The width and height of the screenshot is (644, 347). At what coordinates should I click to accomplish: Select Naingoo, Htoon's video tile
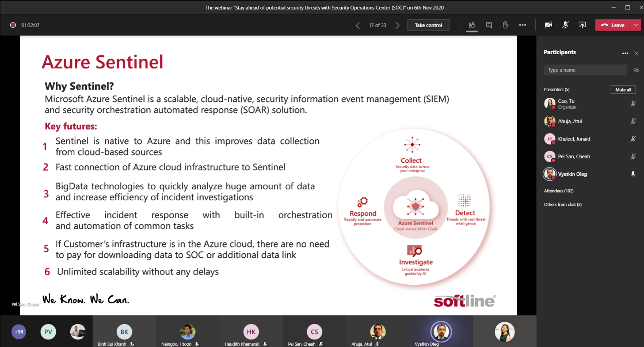188,331
